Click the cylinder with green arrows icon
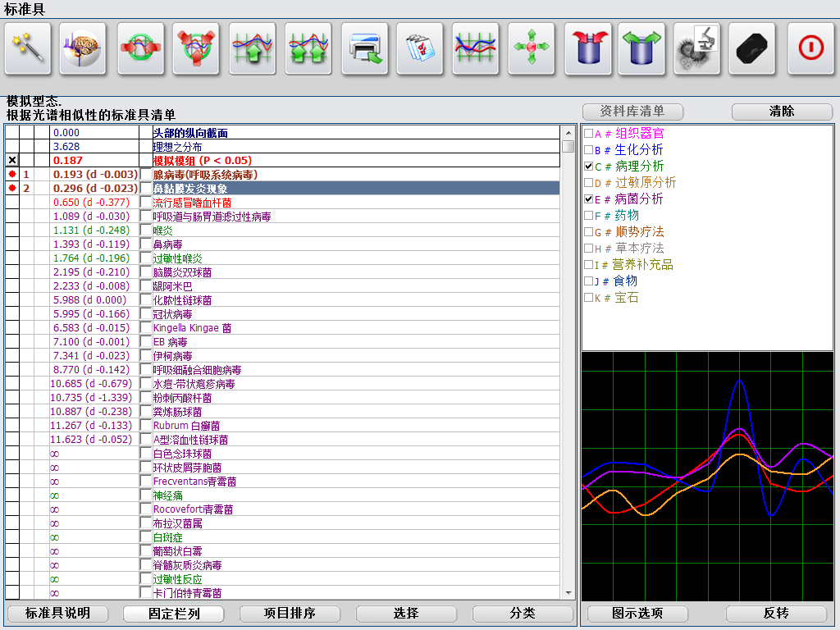Viewport: 840px width, 630px height. click(x=641, y=48)
